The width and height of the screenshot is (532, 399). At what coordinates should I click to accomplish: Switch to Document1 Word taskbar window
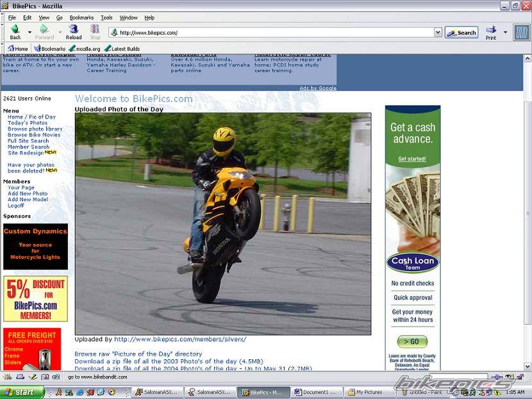click(316, 392)
